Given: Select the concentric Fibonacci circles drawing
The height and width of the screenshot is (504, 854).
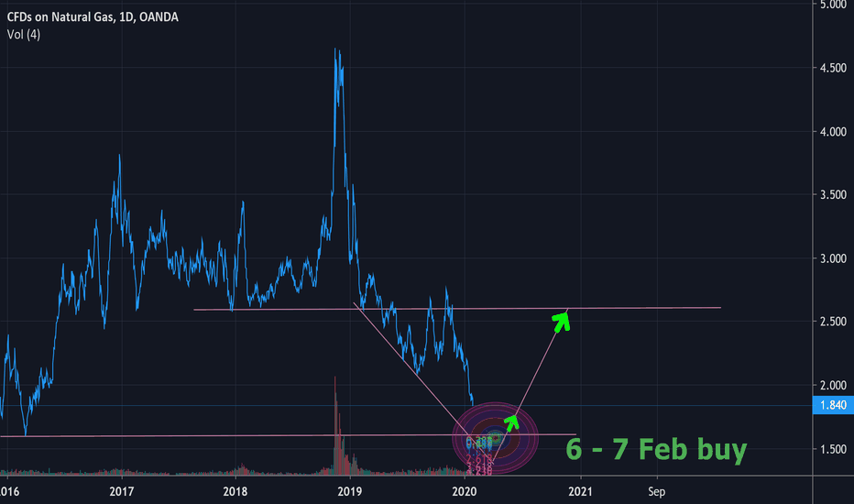Looking at the screenshot, I should pyautogui.click(x=495, y=437).
